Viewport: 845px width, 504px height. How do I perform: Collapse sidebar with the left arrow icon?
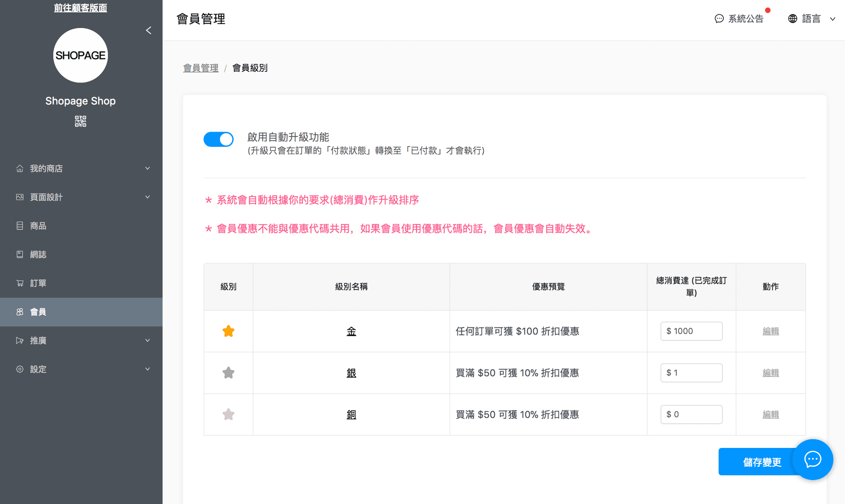[x=149, y=31]
